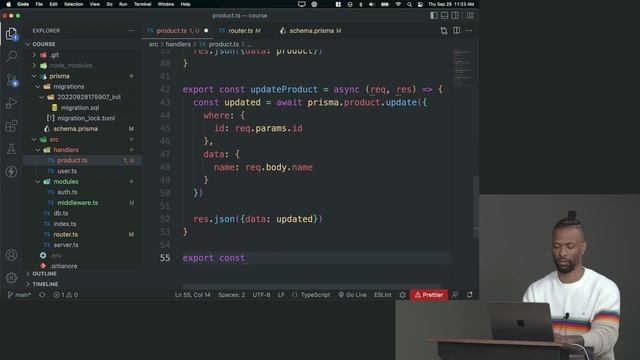
Task: Open the Terminal menu in menu bar
Action: 142,4
